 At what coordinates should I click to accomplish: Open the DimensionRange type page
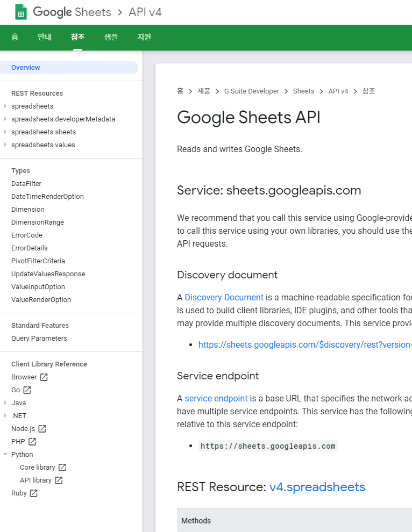37,222
